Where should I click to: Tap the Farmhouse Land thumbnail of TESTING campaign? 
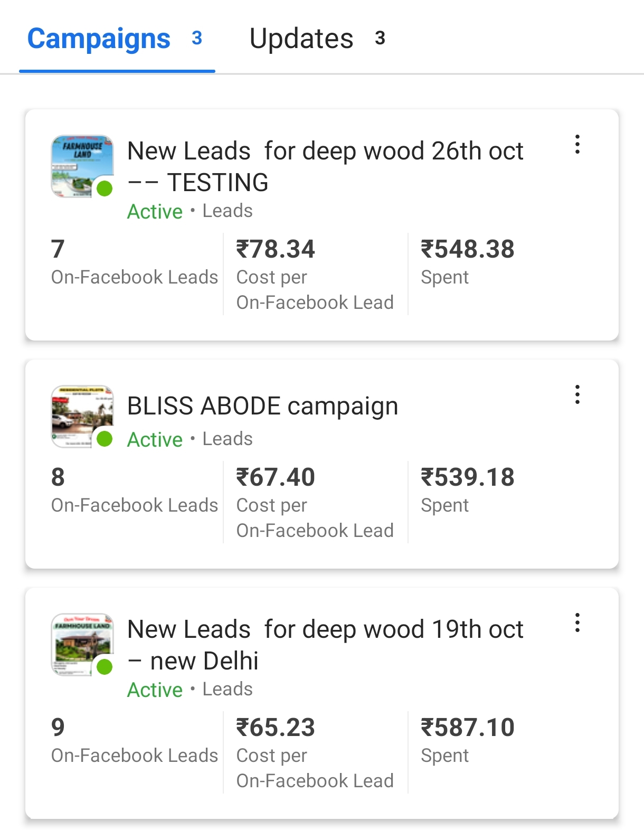[x=82, y=166]
